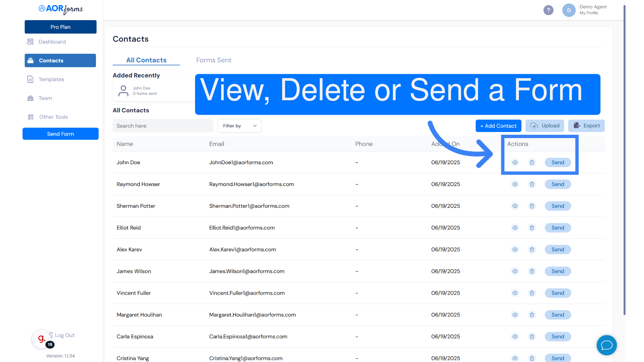
Task: Switch to the Forms Sent tab
Action: (214, 60)
